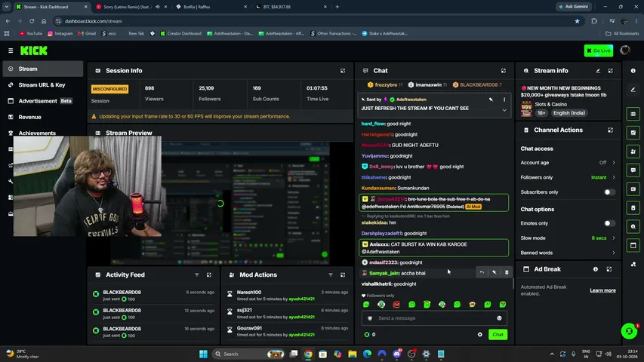Open the new tab button
This screenshot has width=644, height=362.
coord(337,7)
